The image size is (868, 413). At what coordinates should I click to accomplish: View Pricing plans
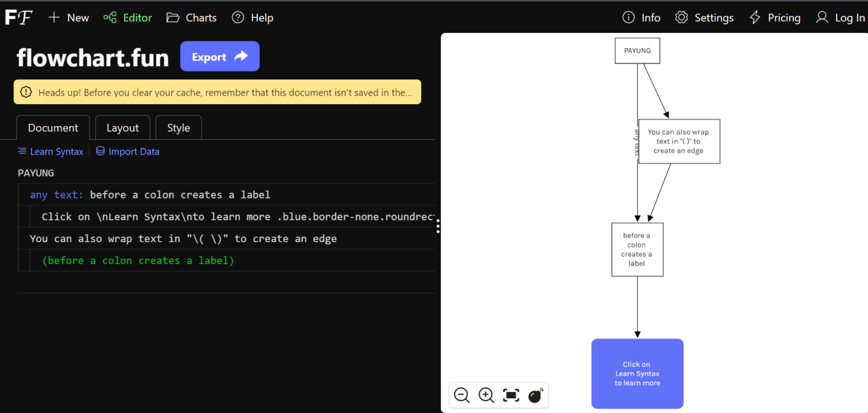(x=775, y=18)
